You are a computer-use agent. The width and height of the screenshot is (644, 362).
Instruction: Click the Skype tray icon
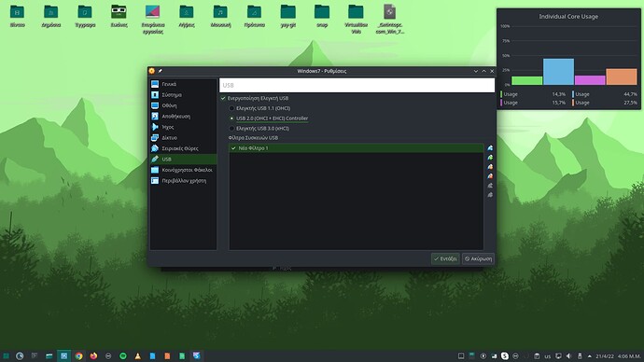click(x=505, y=356)
